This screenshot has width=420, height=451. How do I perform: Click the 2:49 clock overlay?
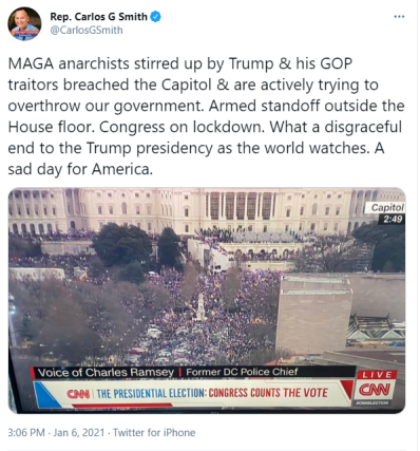coord(393,219)
